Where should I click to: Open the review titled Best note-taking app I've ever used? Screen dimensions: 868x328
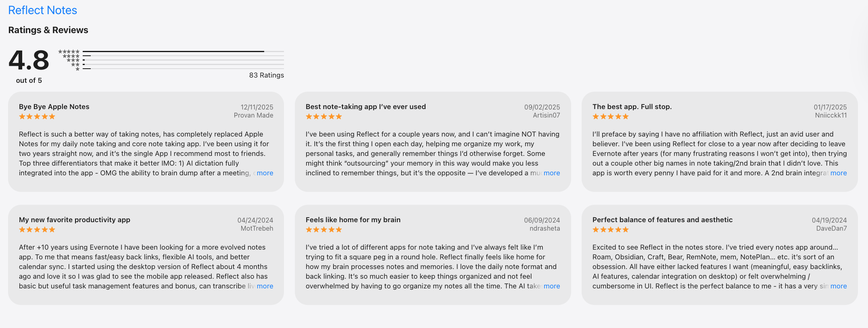[x=366, y=107]
